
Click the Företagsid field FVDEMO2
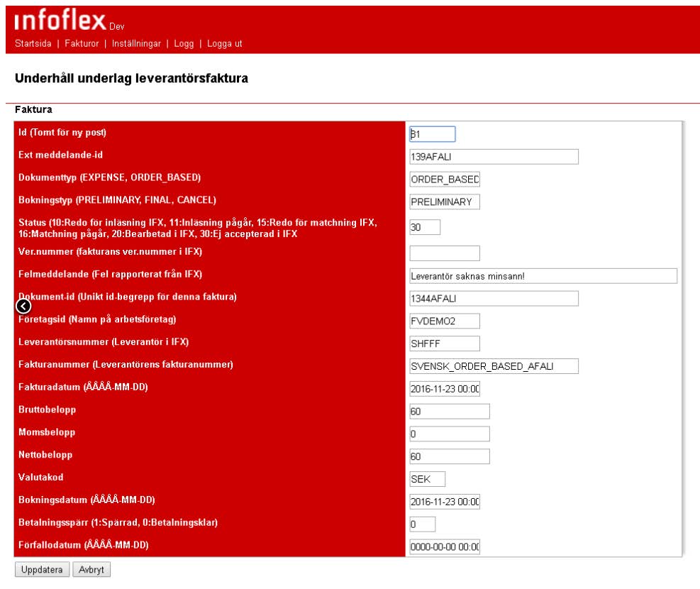445,321
